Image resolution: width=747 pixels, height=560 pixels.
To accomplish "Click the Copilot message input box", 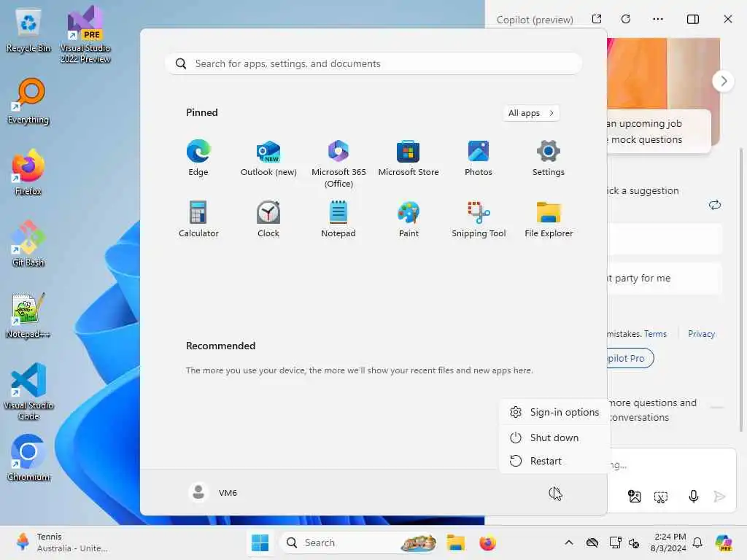I will pyautogui.click(x=672, y=465).
